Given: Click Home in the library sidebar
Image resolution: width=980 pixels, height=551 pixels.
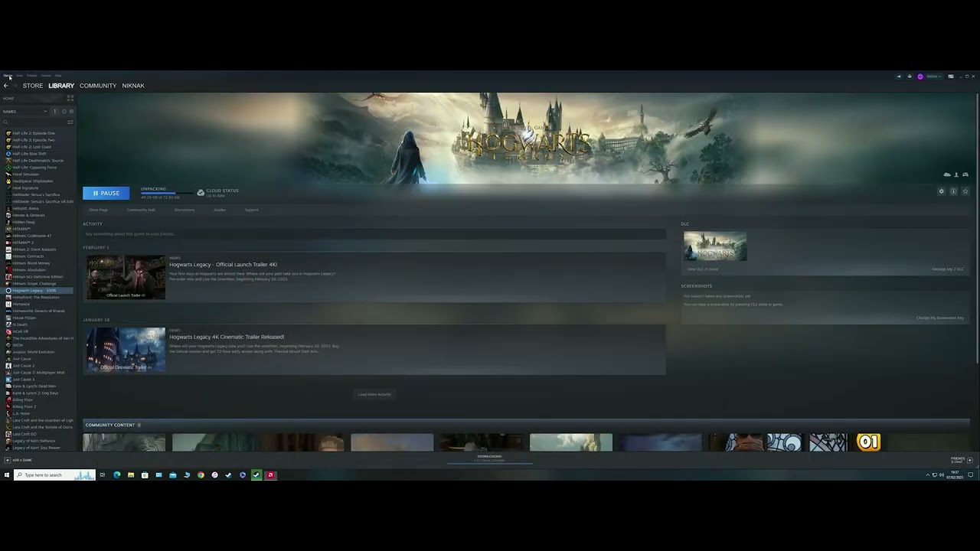Looking at the screenshot, I should pos(8,98).
